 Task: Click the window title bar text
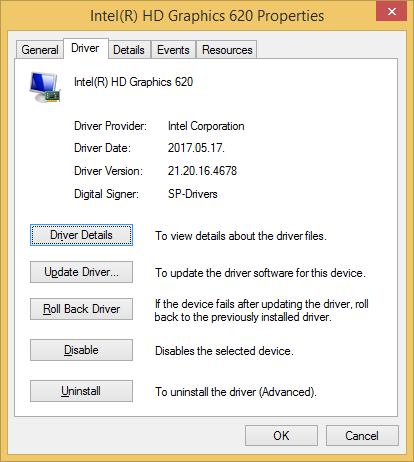207,16
